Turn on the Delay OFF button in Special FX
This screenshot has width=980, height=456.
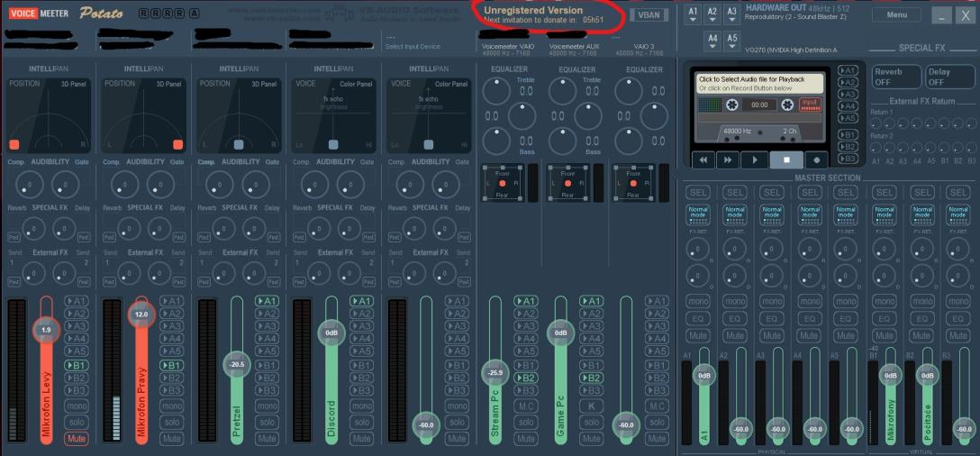950,77
